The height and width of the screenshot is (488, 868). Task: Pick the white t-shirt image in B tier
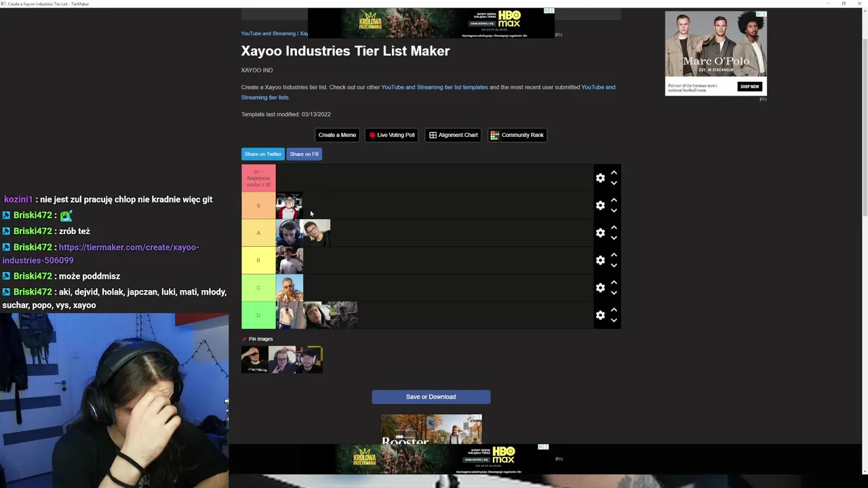pos(290,260)
